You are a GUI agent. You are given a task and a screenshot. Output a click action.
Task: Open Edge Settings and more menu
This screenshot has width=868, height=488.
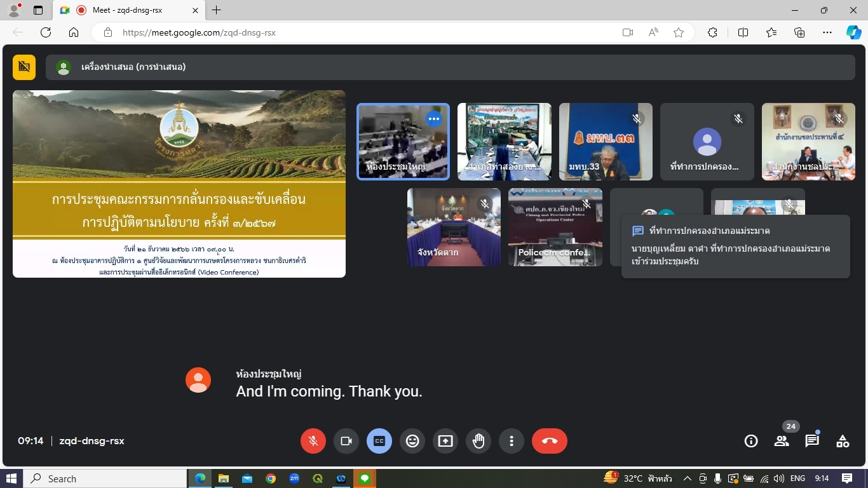[x=827, y=32]
